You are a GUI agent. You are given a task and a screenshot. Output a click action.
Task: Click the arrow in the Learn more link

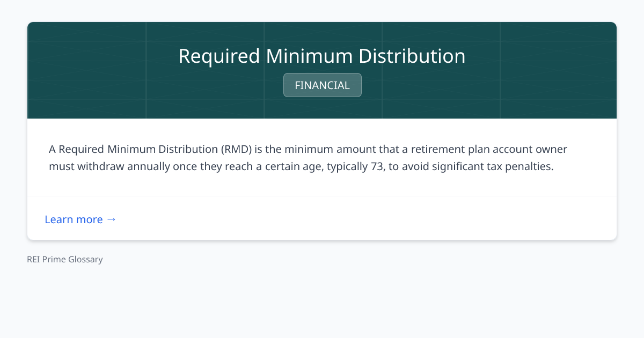coord(112,219)
